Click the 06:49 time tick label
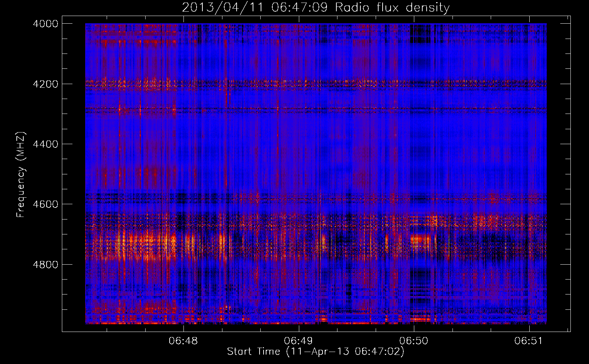The width and height of the screenshot is (589, 364). click(299, 341)
